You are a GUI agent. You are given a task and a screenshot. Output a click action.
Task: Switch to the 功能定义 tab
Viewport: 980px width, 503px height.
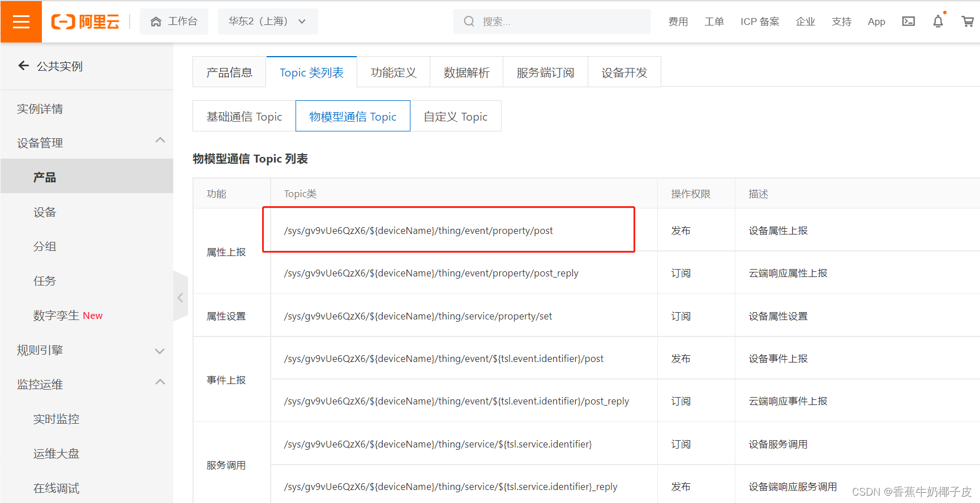393,72
